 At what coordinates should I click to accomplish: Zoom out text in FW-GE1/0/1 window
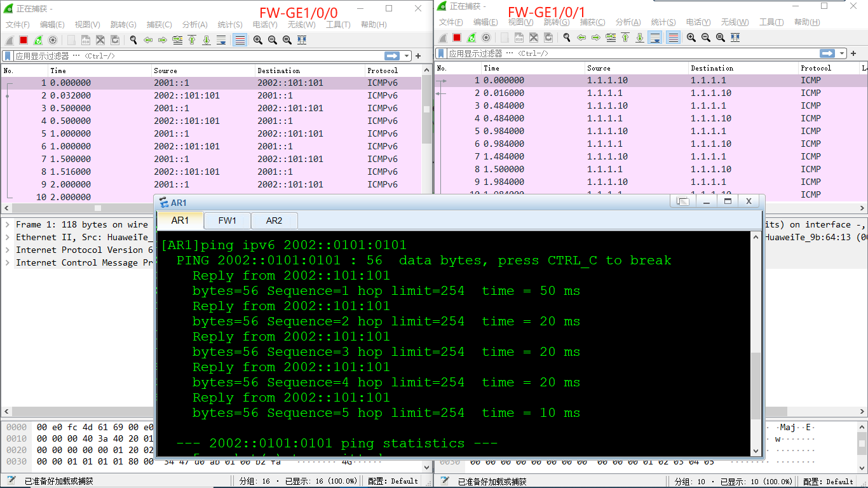point(706,37)
